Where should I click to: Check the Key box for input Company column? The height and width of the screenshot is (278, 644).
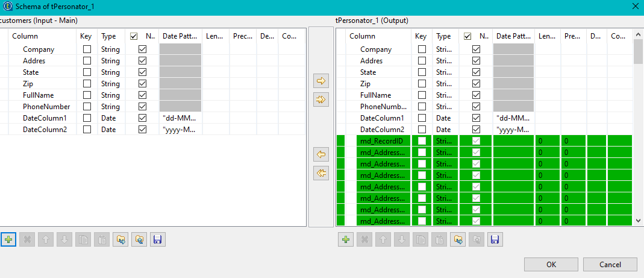[x=87, y=49]
